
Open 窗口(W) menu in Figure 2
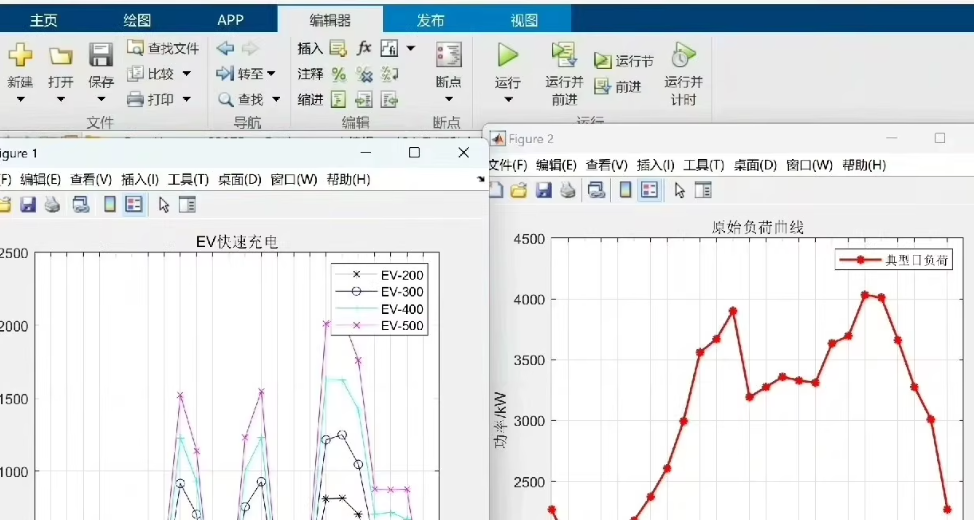point(809,165)
